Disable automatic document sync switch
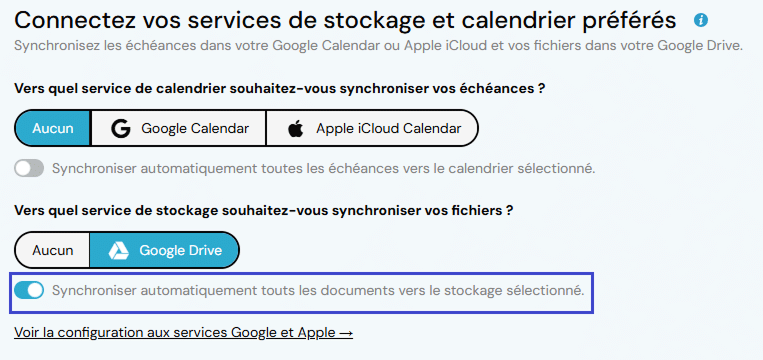 pyautogui.click(x=29, y=290)
